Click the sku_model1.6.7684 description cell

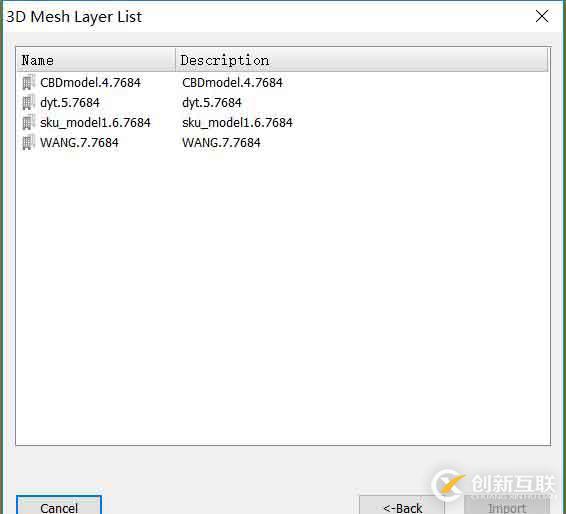click(237, 123)
